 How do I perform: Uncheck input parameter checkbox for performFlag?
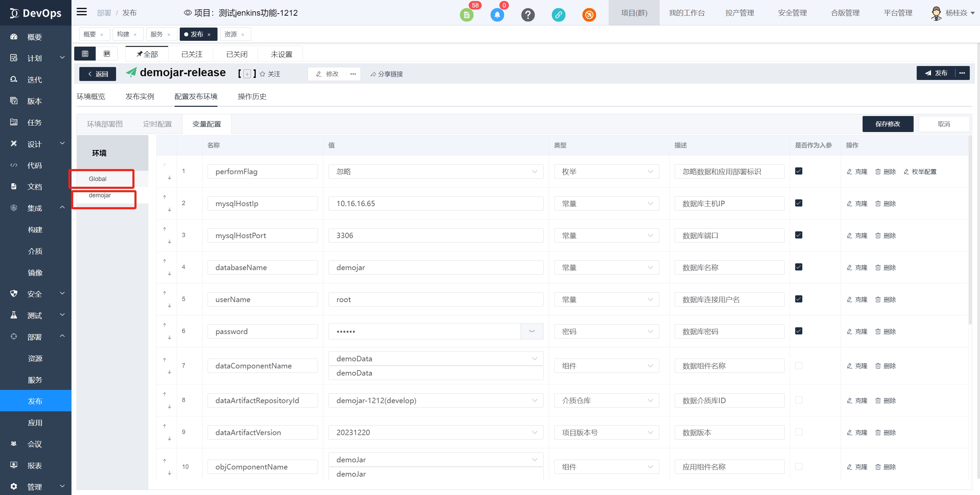(799, 171)
